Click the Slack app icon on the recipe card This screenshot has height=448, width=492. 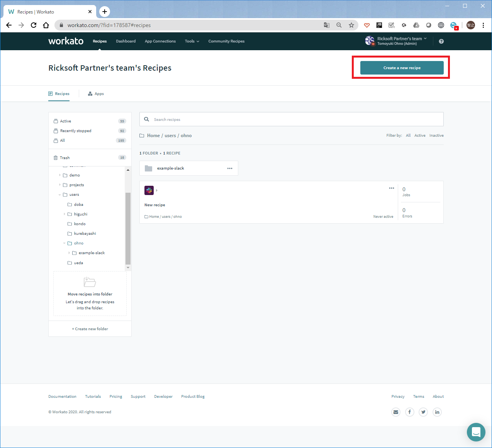coord(149,190)
